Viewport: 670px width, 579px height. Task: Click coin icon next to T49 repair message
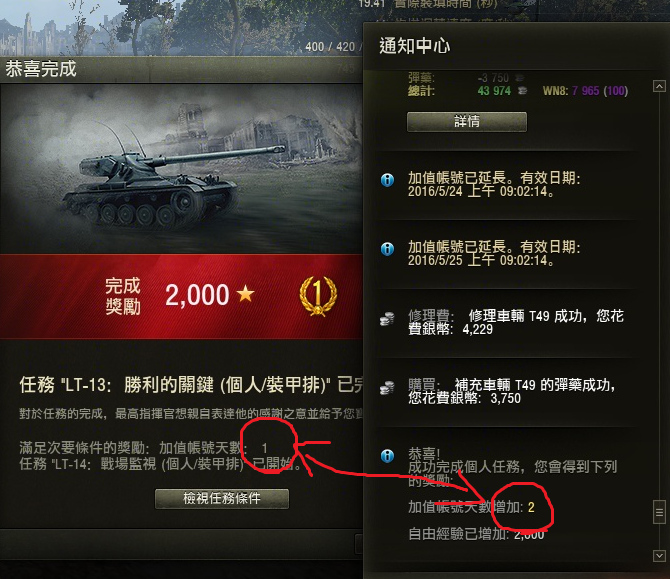(387, 319)
